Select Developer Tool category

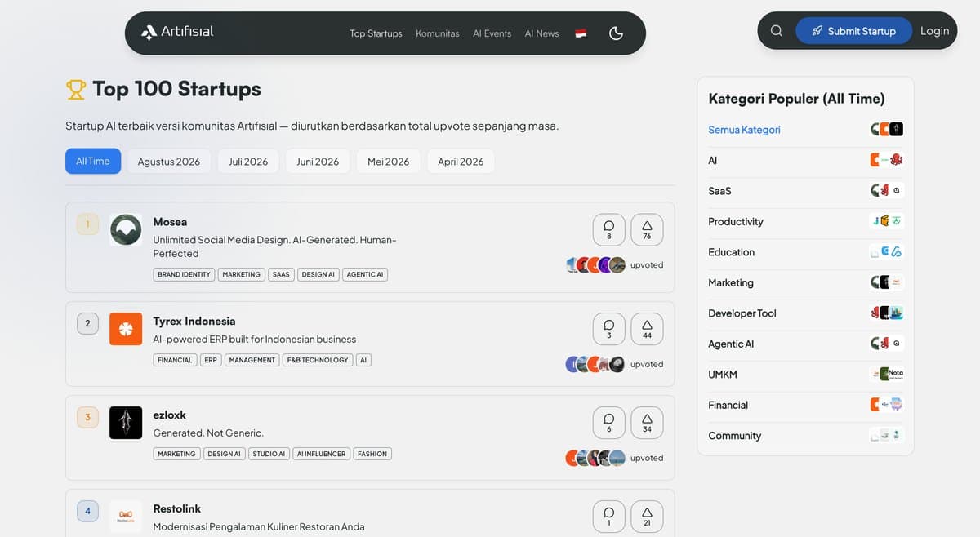point(742,313)
